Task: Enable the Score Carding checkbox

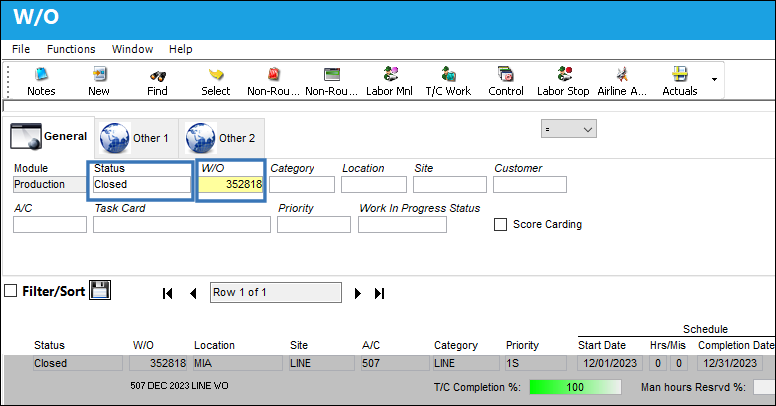Action: click(x=500, y=224)
